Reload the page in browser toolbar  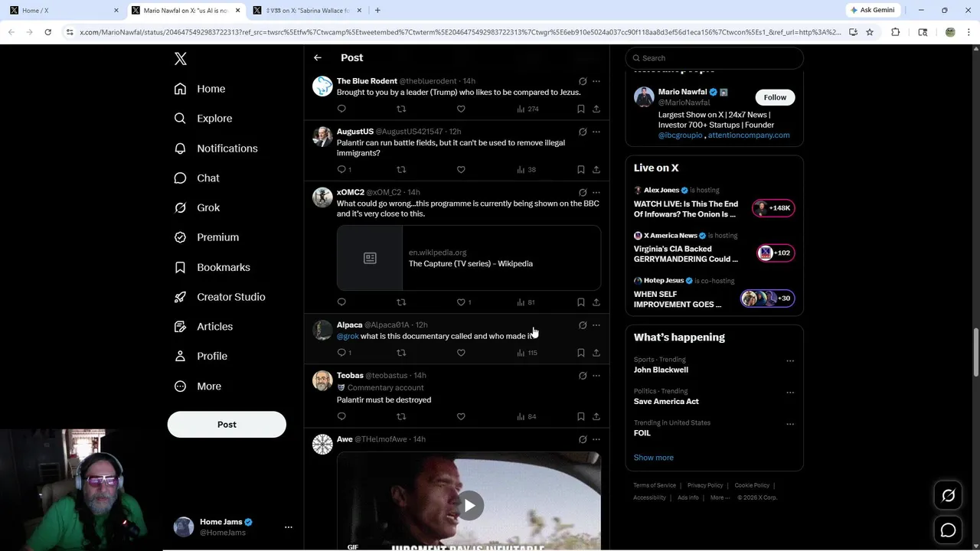(47, 32)
